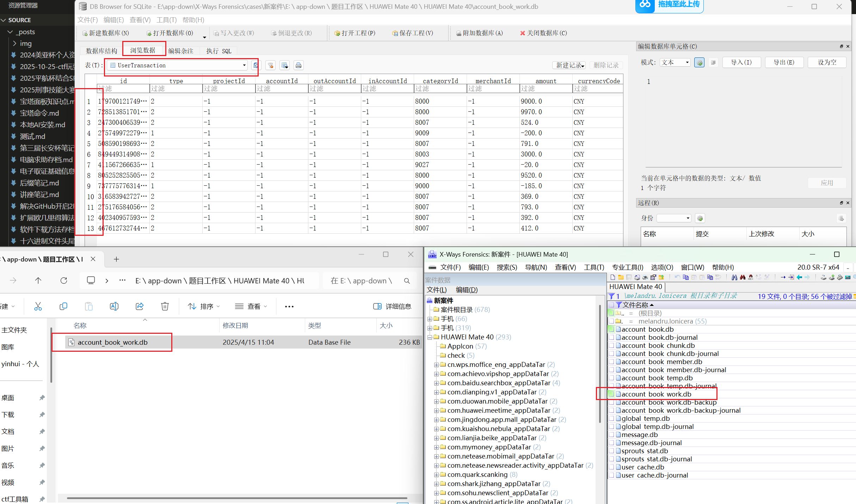Viewport: 856px width, 504px height.
Task: Tick the checkbox beside sprouts stat.db
Action: tap(612, 451)
